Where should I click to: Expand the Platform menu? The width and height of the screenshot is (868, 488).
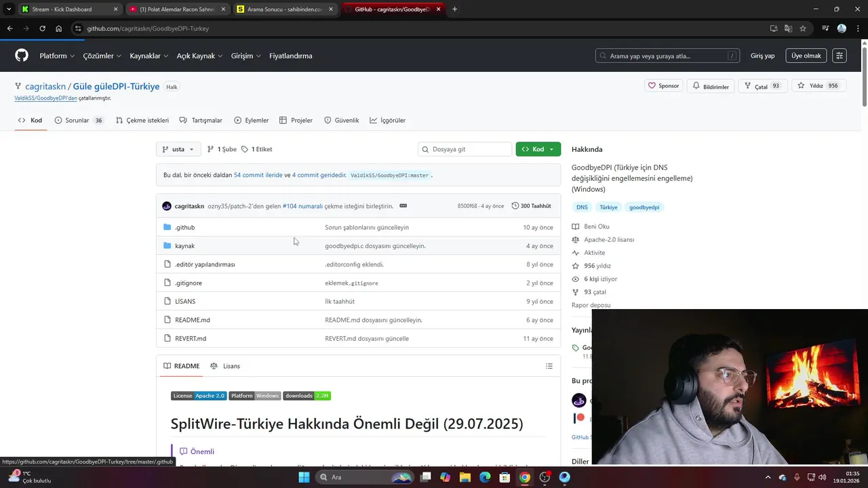click(x=57, y=56)
